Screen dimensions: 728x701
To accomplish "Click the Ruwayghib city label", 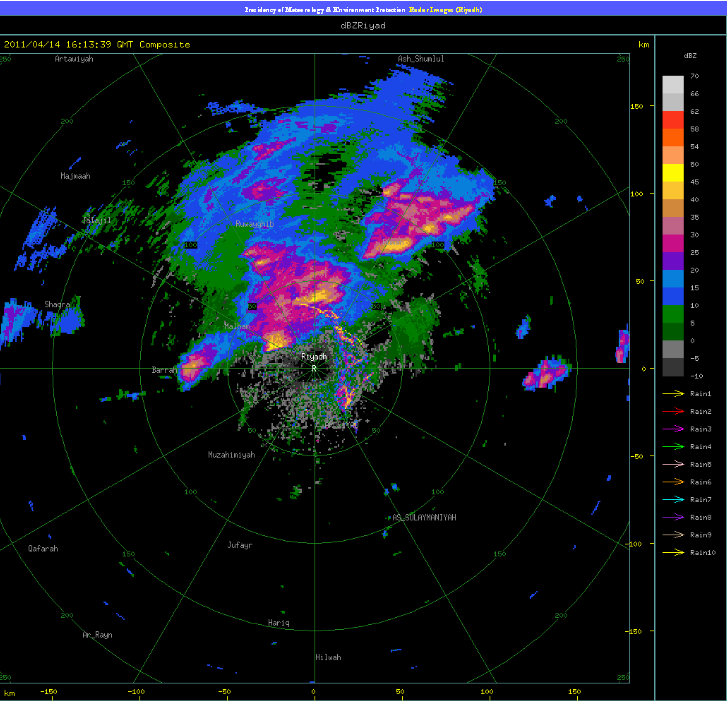I will [x=254, y=224].
